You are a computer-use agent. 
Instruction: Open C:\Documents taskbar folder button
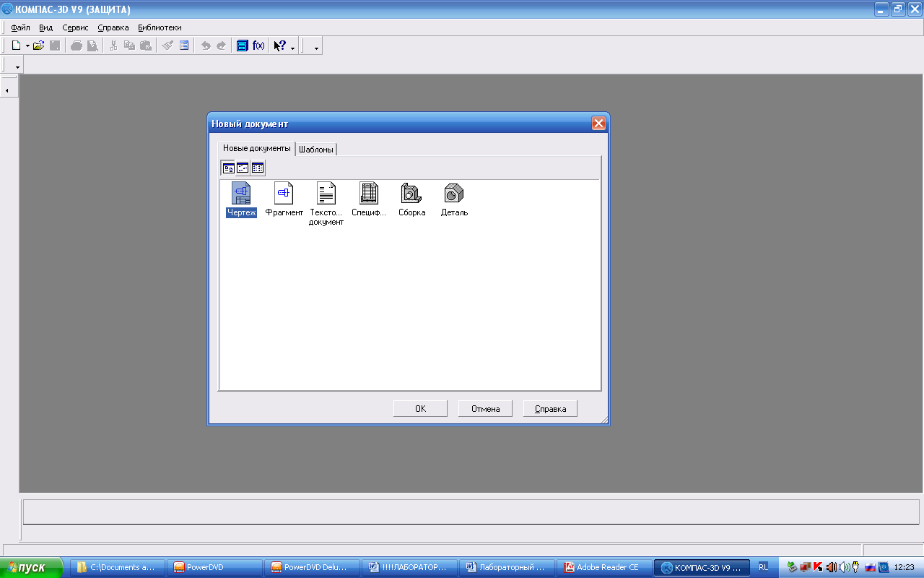click(118, 567)
